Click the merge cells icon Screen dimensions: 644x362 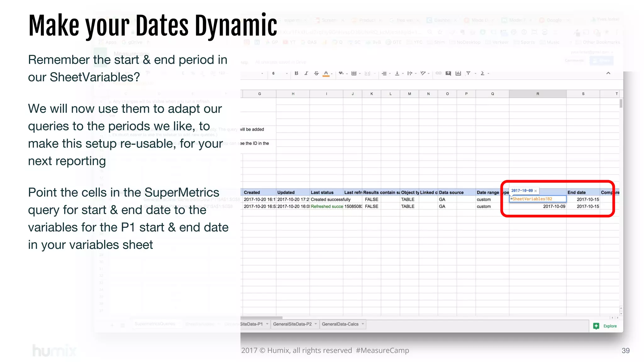[x=367, y=73]
